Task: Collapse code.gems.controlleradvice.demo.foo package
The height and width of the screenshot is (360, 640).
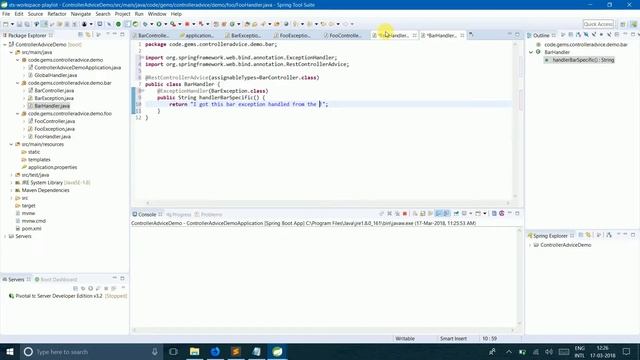Action: tap(18, 113)
